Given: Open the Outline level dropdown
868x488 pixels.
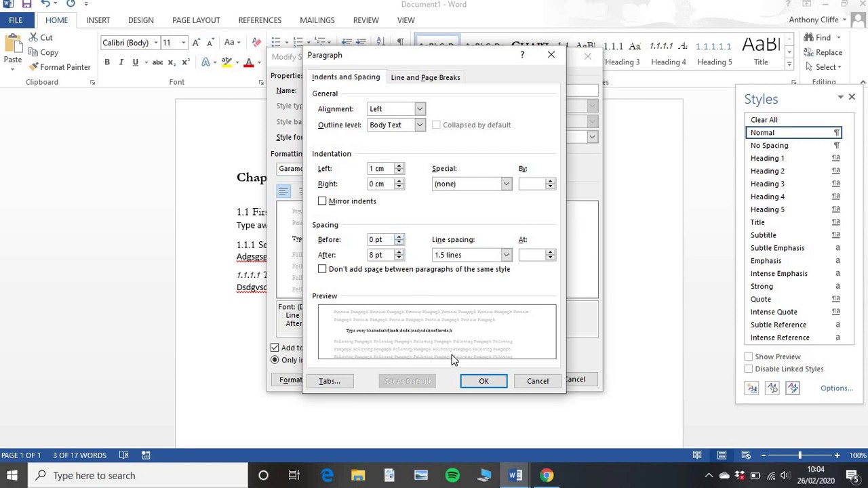Looking at the screenshot, I should 420,125.
